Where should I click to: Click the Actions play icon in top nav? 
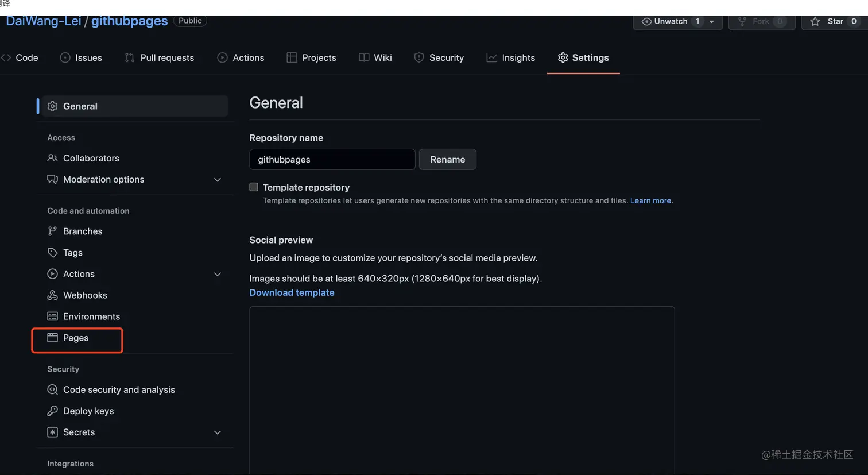222,57
